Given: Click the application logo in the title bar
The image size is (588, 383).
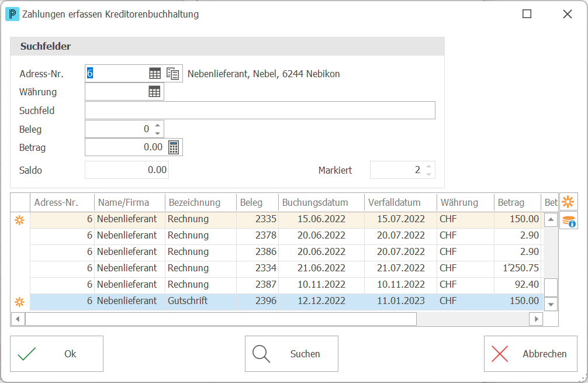Looking at the screenshot, I should tap(12, 14).
